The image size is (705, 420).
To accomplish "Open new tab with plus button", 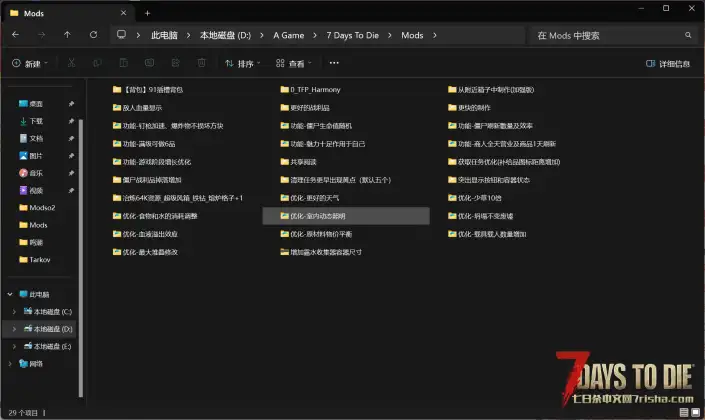I will tap(147, 13).
